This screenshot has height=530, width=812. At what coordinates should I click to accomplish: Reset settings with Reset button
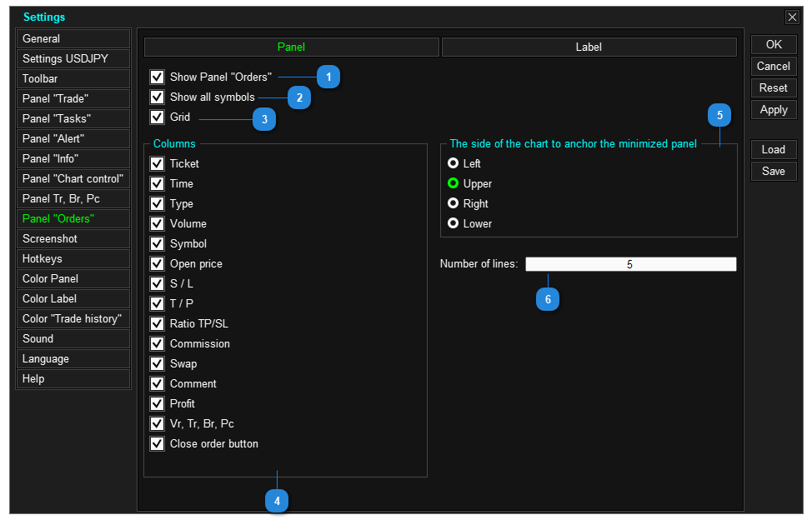pos(774,88)
